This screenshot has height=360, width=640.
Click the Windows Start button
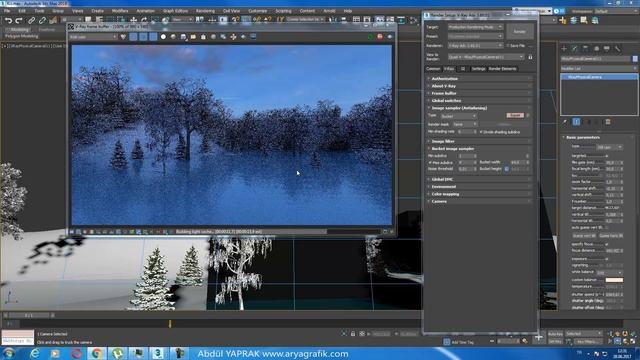click(9, 353)
